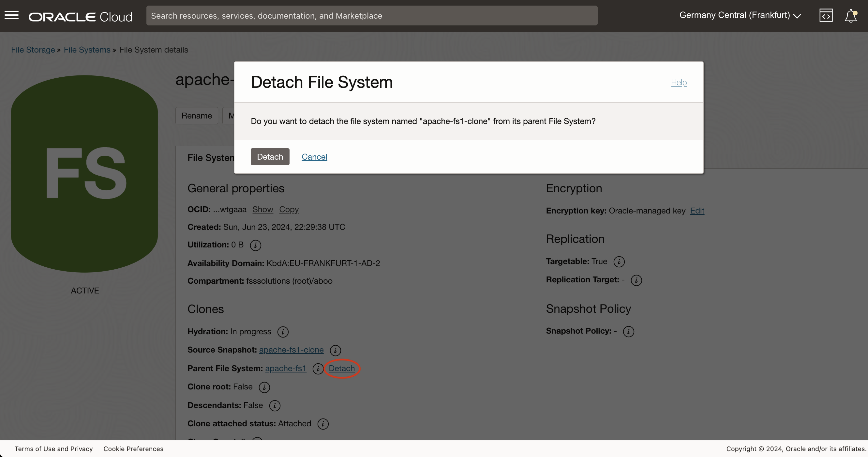Go to File Systems breadcrumb
The width and height of the screenshot is (868, 457).
click(x=87, y=50)
